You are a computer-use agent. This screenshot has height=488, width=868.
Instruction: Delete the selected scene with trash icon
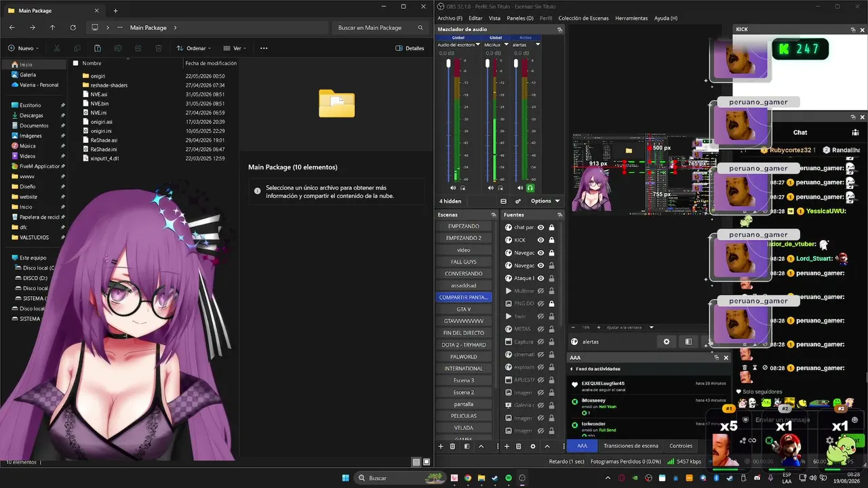[x=453, y=446]
